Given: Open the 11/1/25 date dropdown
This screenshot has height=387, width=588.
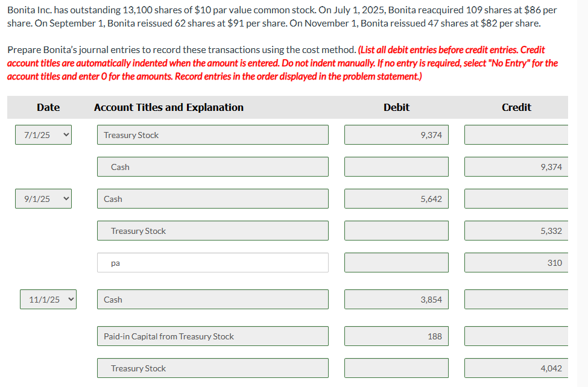Looking at the screenshot, I should (x=48, y=299).
